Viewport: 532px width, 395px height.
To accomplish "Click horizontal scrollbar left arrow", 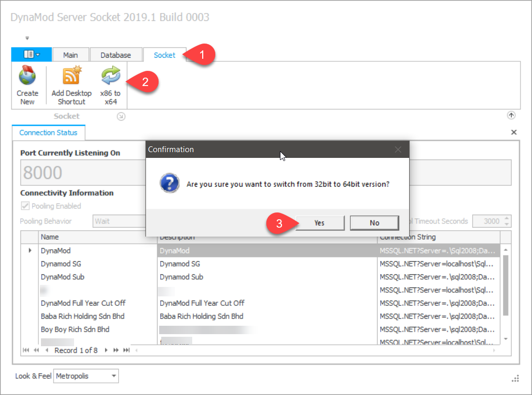I will 137,350.
